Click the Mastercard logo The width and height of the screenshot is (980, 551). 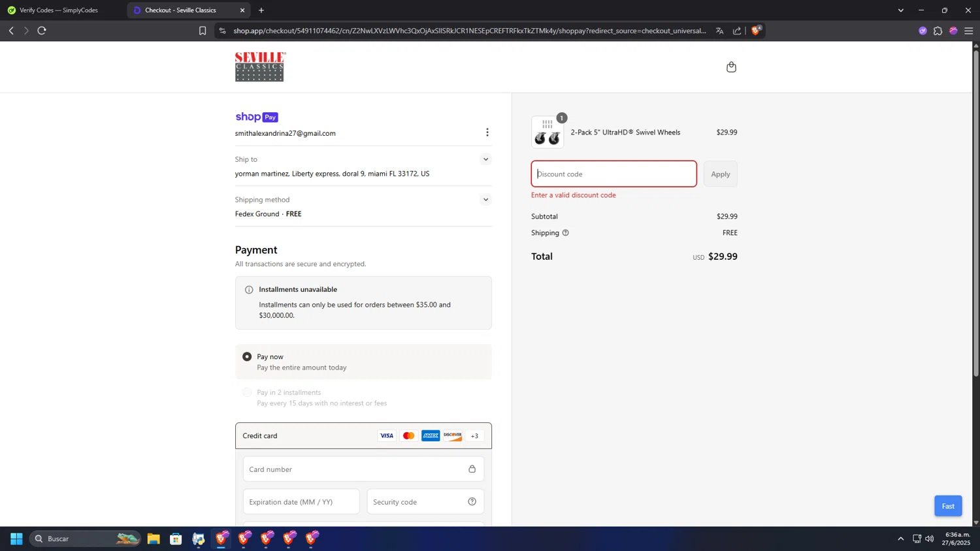[409, 435]
